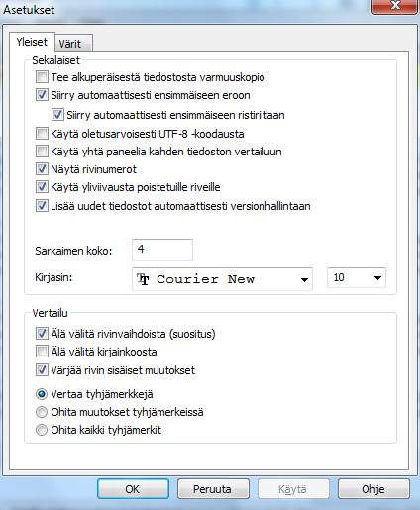The image size is (420, 510).
Task: Select "Vertaa tyhjämerkkejä" radio option
Action: coord(42,394)
